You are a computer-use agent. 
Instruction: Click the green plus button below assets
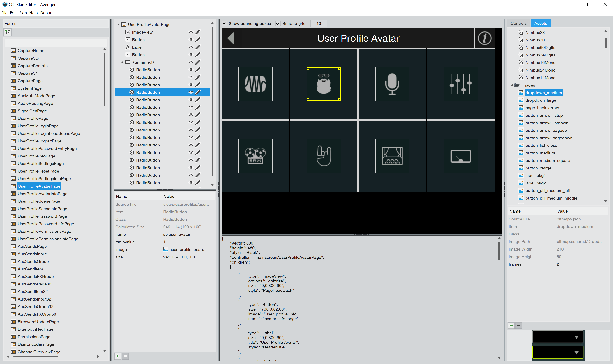pyautogui.click(x=511, y=325)
